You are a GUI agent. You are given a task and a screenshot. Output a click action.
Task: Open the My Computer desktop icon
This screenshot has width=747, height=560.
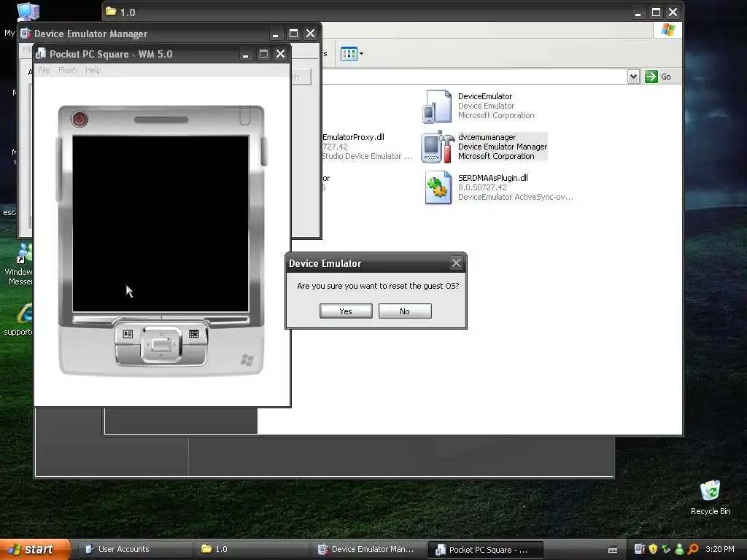click(x=28, y=12)
